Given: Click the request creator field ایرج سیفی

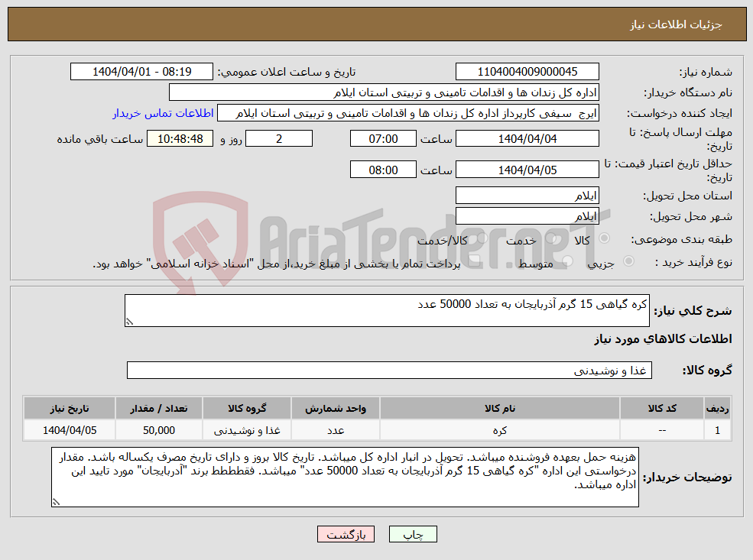Looking at the screenshot, I should click(408, 113).
